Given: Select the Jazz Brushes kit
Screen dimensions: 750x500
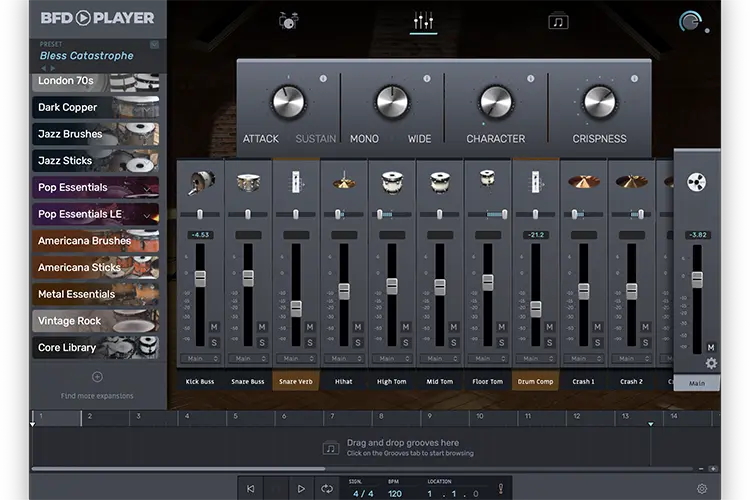Looking at the screenshot, I should pyautogui.click(x=96, y=134).
